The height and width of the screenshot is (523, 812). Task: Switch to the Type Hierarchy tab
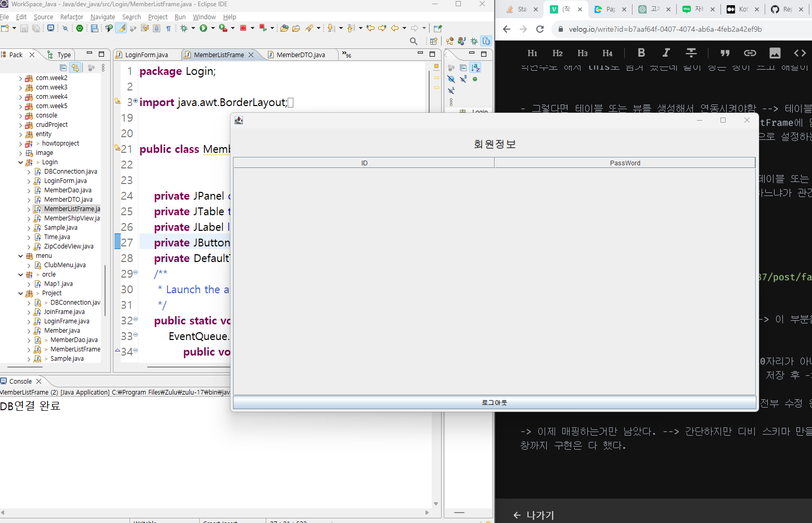pos(59,55)
